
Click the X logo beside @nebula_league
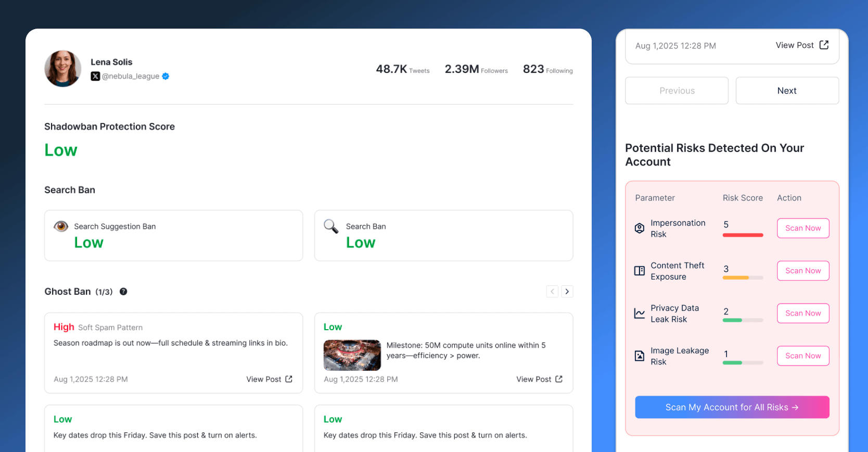tap(95, 76)
